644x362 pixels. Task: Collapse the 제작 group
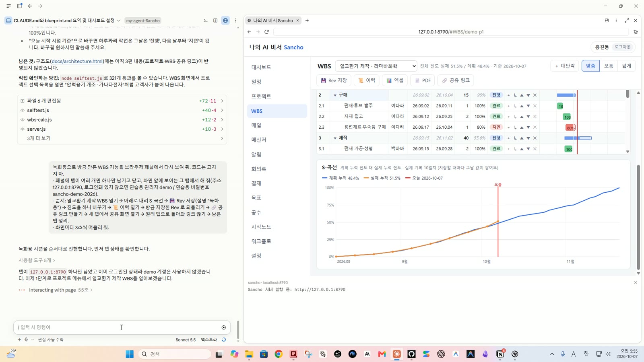(x=335, y=138)
